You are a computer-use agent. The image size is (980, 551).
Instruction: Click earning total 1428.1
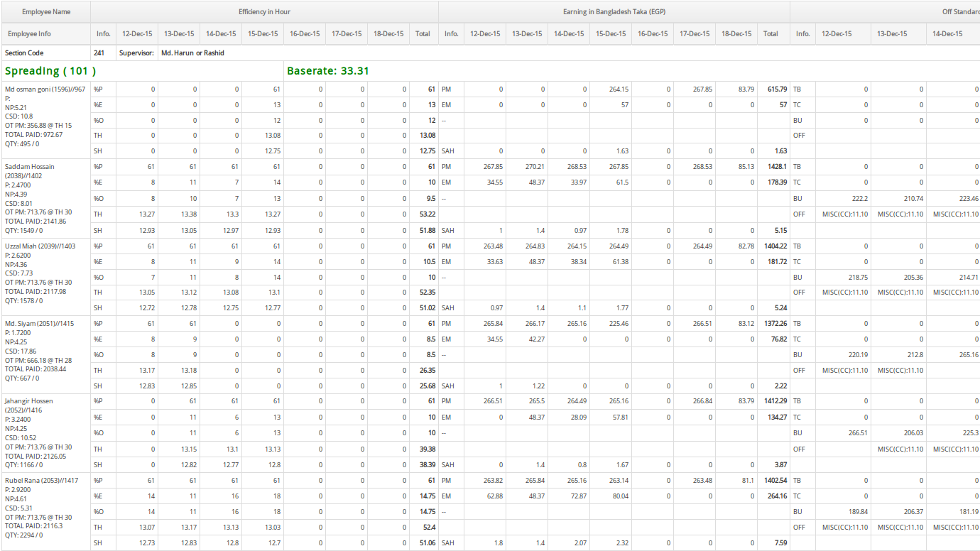[x=777, y=167]
